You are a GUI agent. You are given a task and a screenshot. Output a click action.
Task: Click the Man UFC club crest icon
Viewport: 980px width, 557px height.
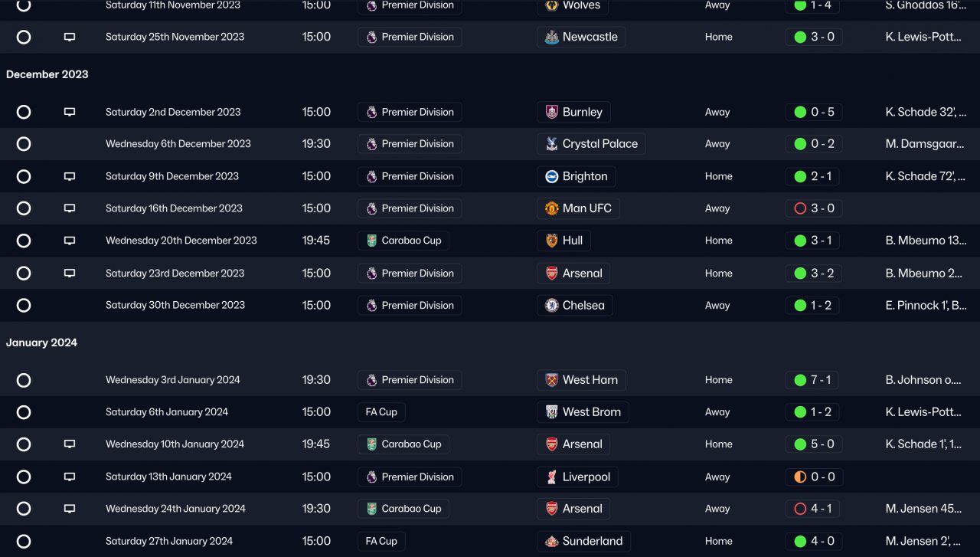(x=551, y=208)
